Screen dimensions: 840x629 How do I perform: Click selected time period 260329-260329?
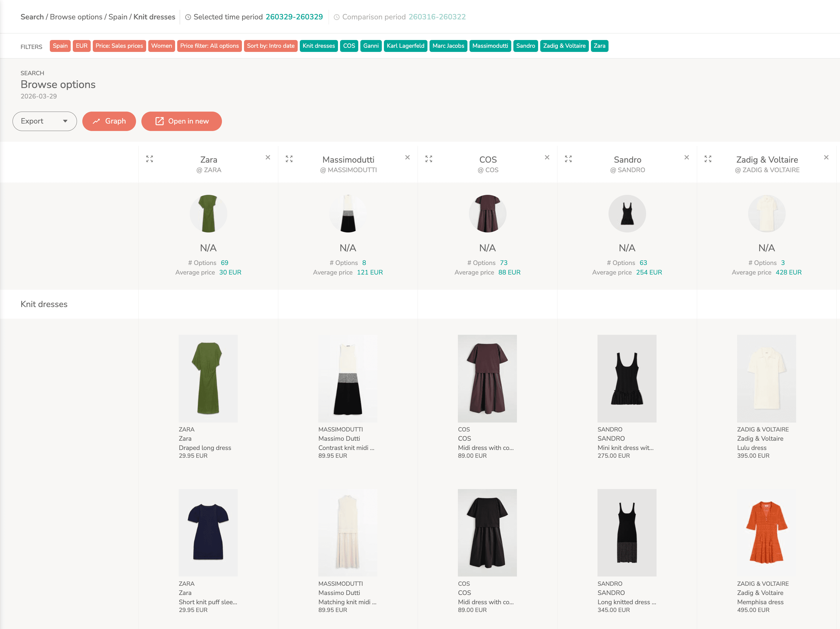(294, 17)
